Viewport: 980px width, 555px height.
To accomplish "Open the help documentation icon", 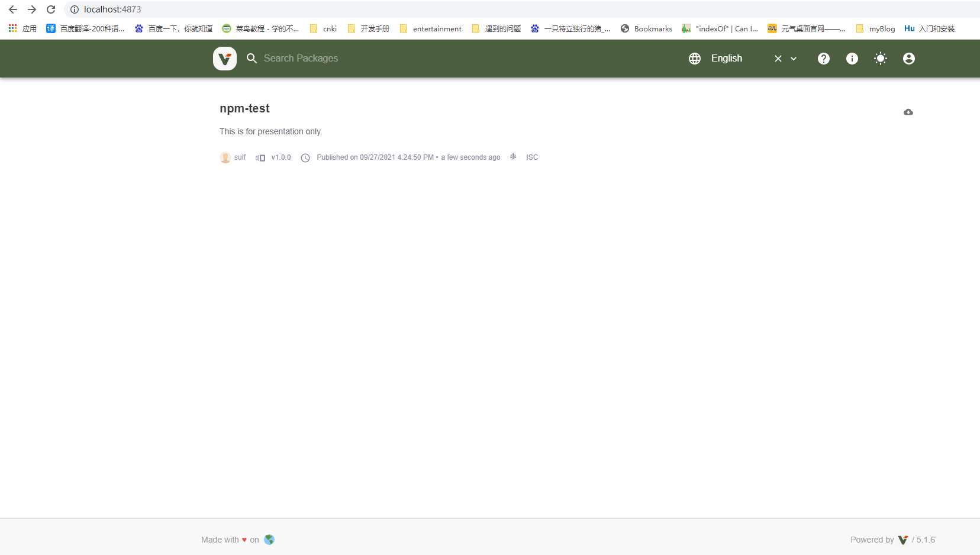I will (x=823, y=59).
